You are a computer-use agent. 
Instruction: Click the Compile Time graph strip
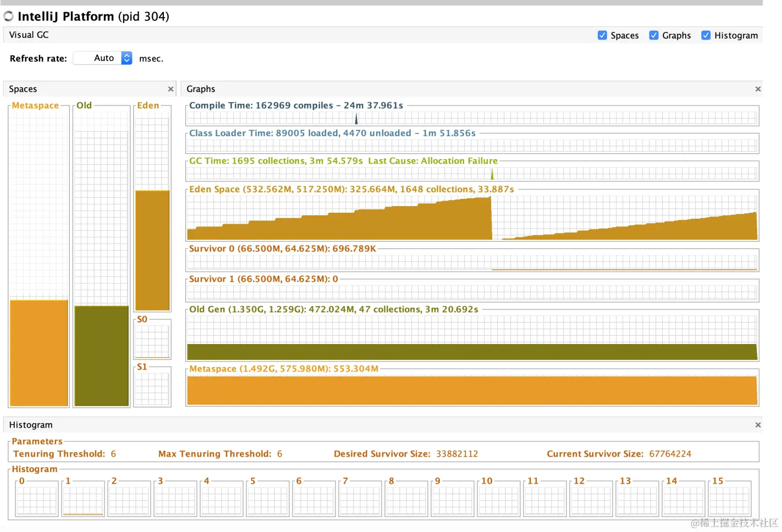point(472,118)
